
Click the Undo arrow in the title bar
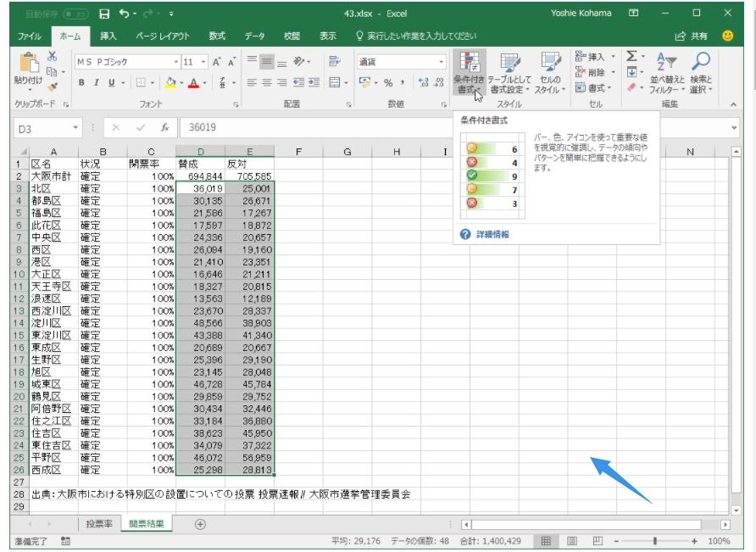[125, 14]
